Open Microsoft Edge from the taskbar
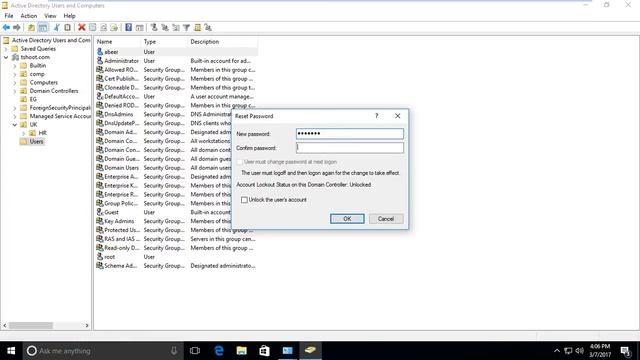Image resolution: width=640 pixels, height=360 pixels. coord(219,351)
